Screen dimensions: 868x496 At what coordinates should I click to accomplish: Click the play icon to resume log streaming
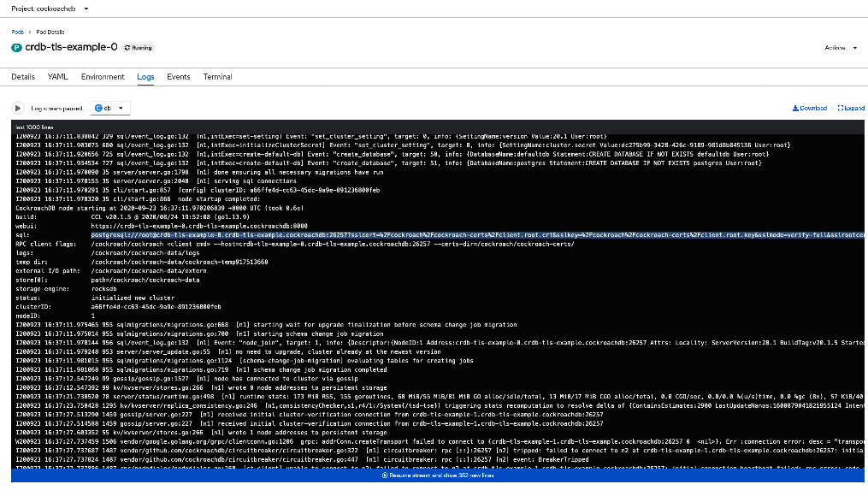coord(16,108)
